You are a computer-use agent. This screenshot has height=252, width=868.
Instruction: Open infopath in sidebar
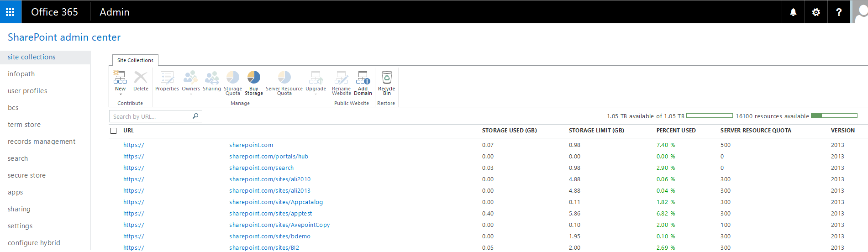tap(21, 74)
